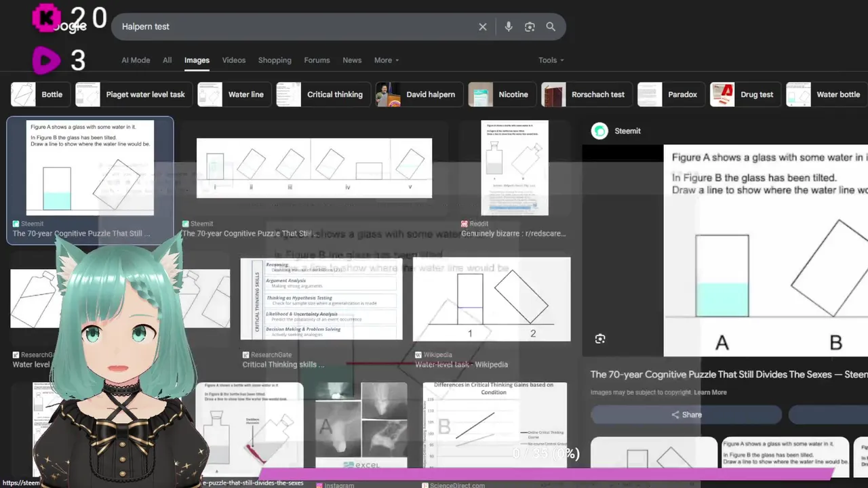This screenshot has width=868, height=488.
Task: Filter by the Critical thinking chip
Action: coord(324,94)
